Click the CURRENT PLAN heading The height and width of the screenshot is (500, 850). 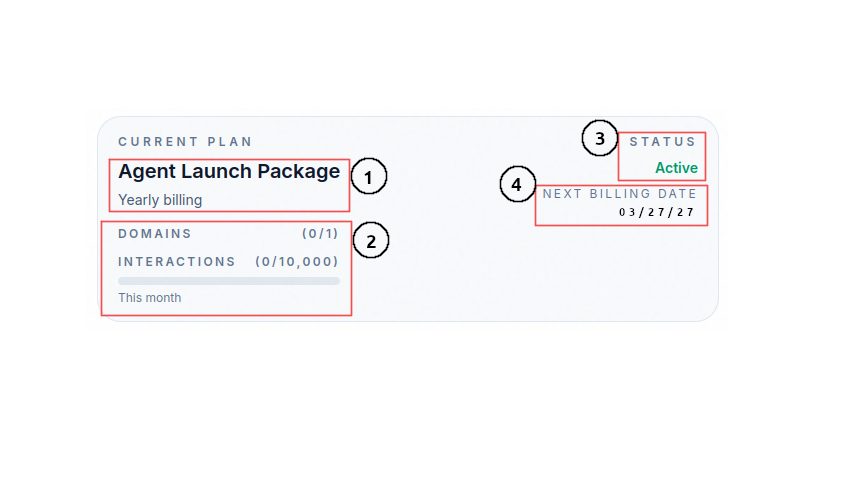185,142
